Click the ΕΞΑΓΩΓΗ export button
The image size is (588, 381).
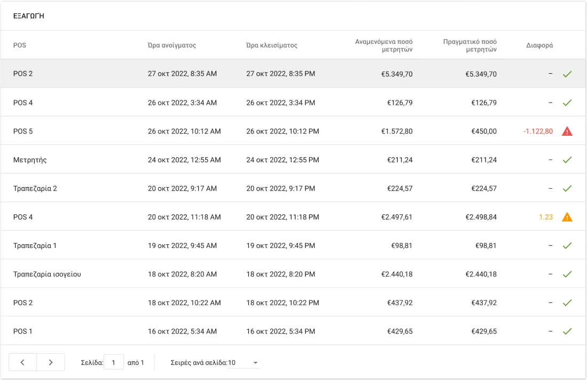click(29, 16)
